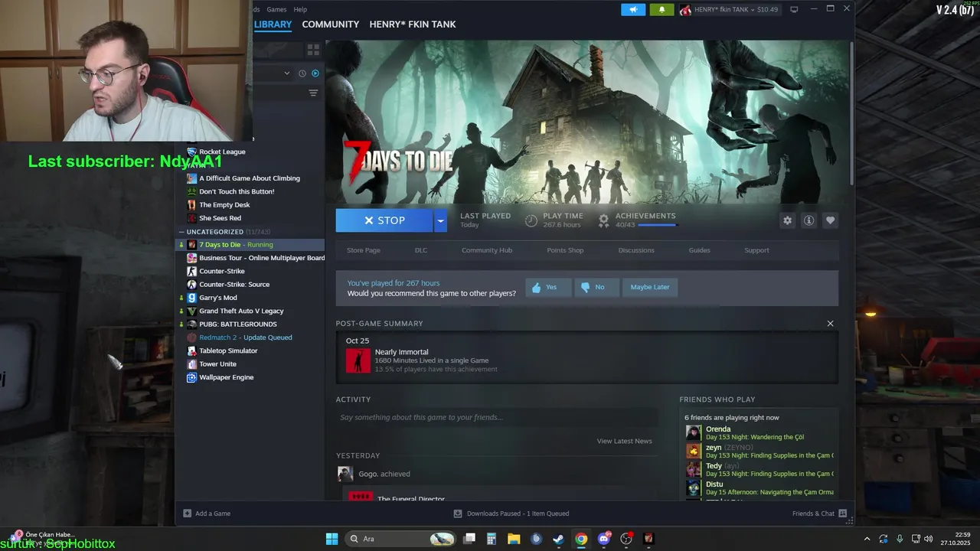Open the Store Page link
Viewport: 980px width, 551px height.
(x=364, y=250)
